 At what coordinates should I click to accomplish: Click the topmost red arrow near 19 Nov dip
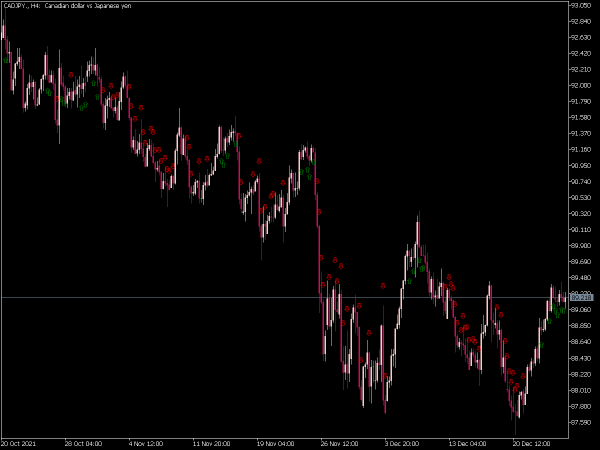pyautogui.click(x=259, y=161)
